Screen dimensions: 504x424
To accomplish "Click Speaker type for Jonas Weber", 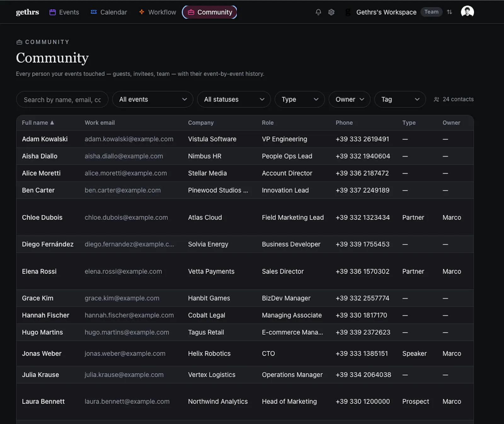I will pyautogui.click(x=414, y=353).
